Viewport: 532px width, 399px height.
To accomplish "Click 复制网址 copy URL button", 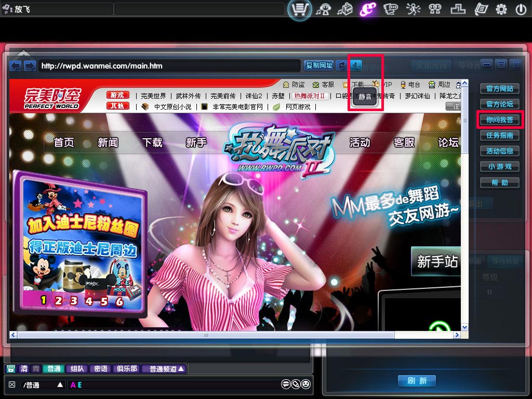I will tap(319, 65).
